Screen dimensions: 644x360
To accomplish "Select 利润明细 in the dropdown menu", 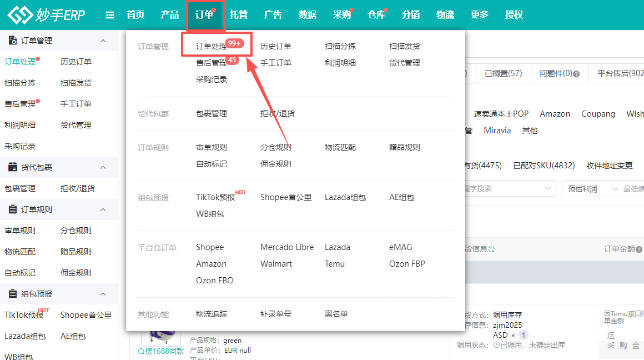I will pyautogui.click(x=340, y=63).
